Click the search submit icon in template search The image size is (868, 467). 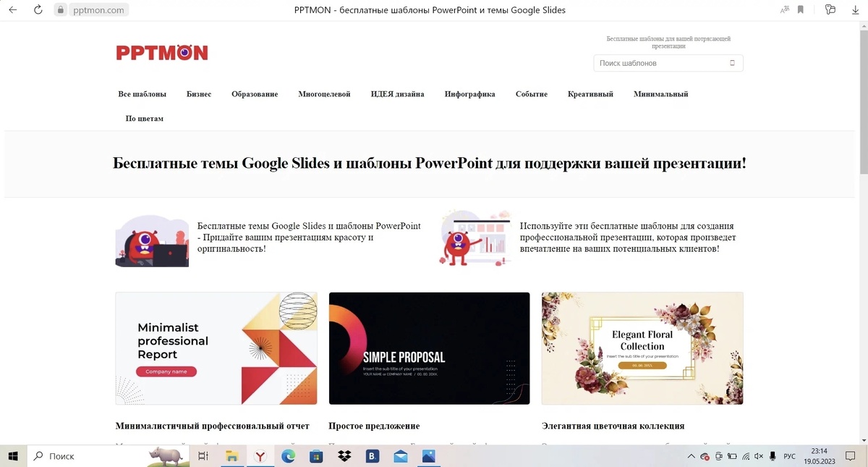click(732, 63)
